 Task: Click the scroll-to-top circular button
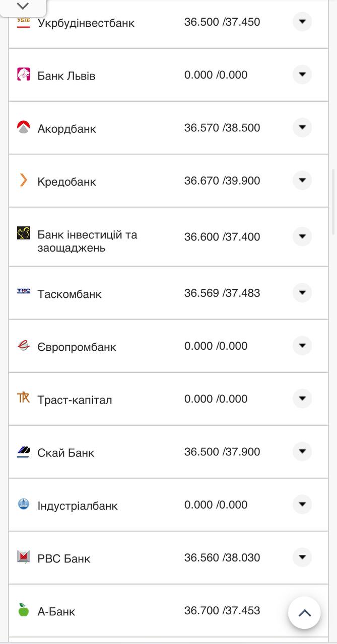click(x=304, y=613)
